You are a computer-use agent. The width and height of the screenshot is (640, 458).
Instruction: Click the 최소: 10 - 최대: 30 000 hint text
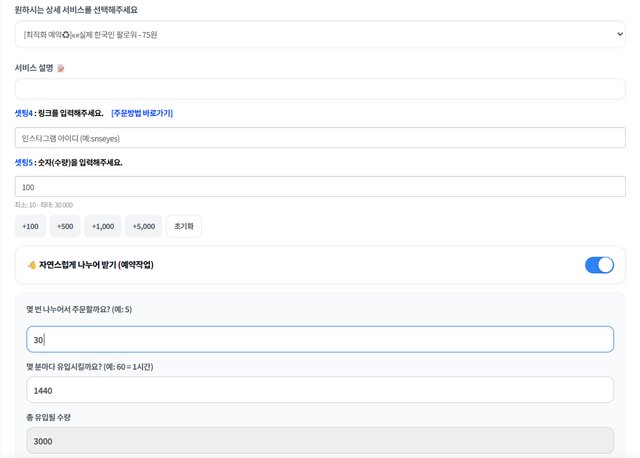[x=44, y=205]
